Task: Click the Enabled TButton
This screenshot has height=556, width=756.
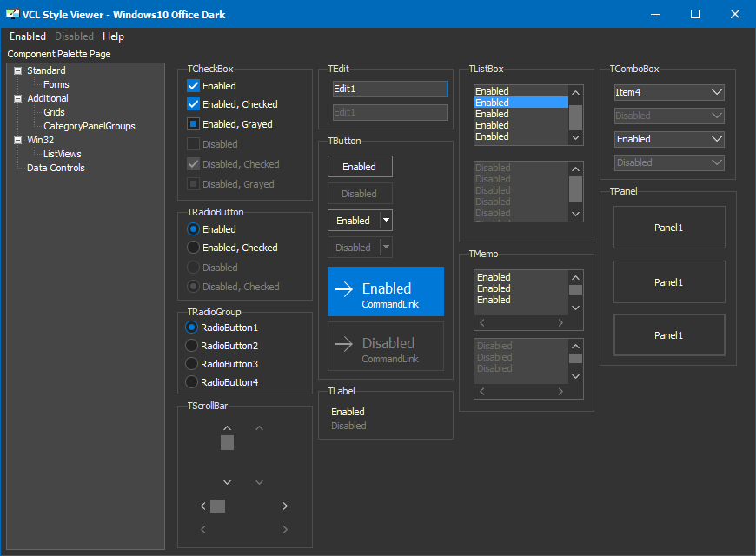Action: (360, 167)
